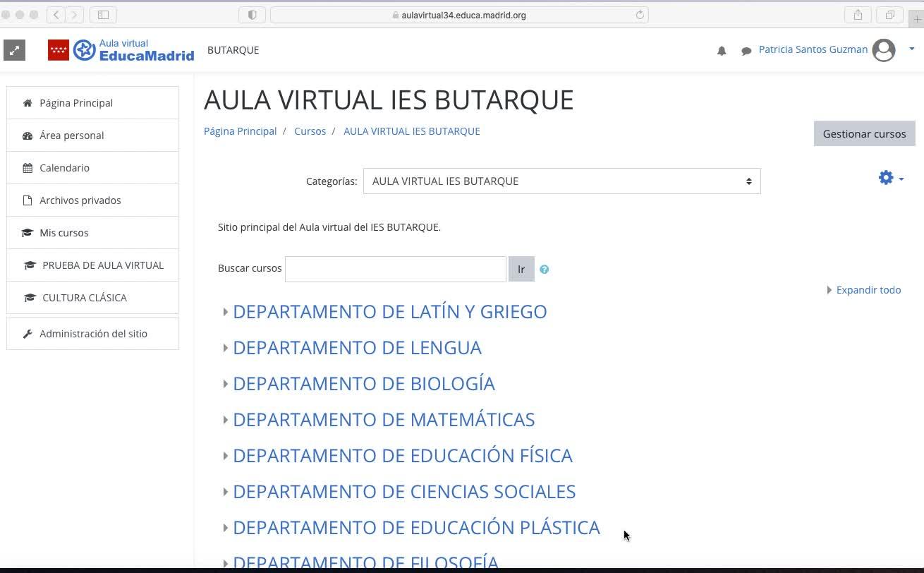Open Administración del sitio
The height and width of the screenshot is (573, 924).
(92, 334)
